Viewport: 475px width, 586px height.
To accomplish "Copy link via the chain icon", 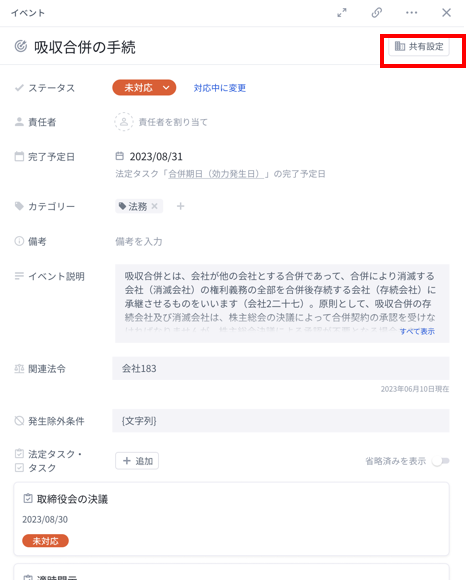I will pos(376,13).
